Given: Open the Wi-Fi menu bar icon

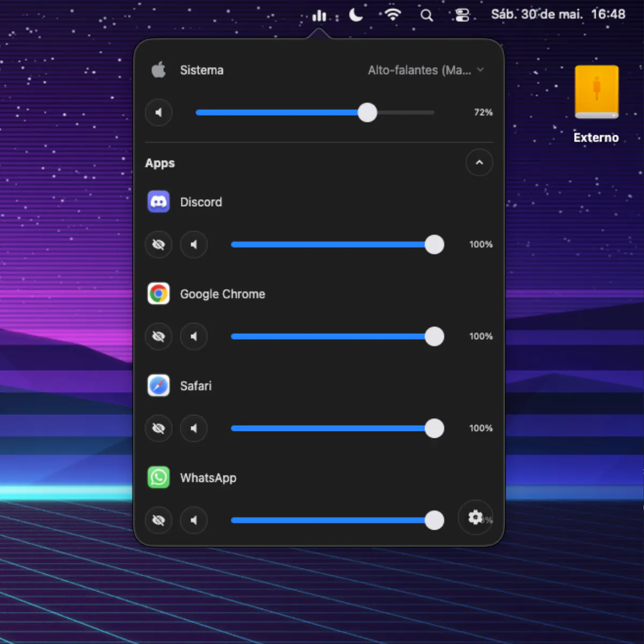Looking at the screenshot, I should click(x=393, y=15).
